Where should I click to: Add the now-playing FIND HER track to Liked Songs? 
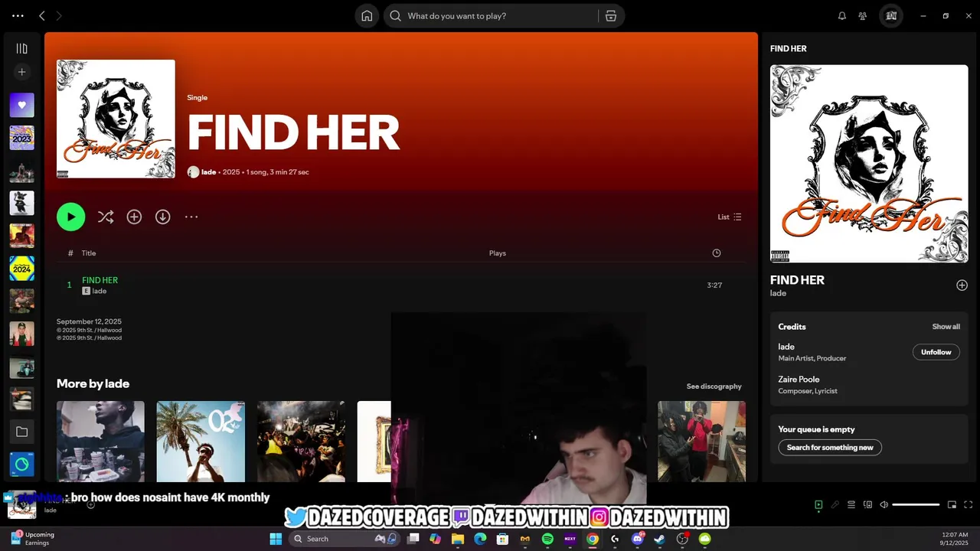tap(962, 285)
